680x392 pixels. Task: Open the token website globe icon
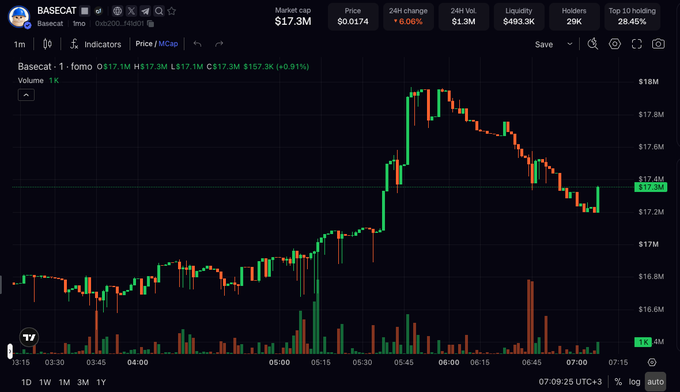117,11
